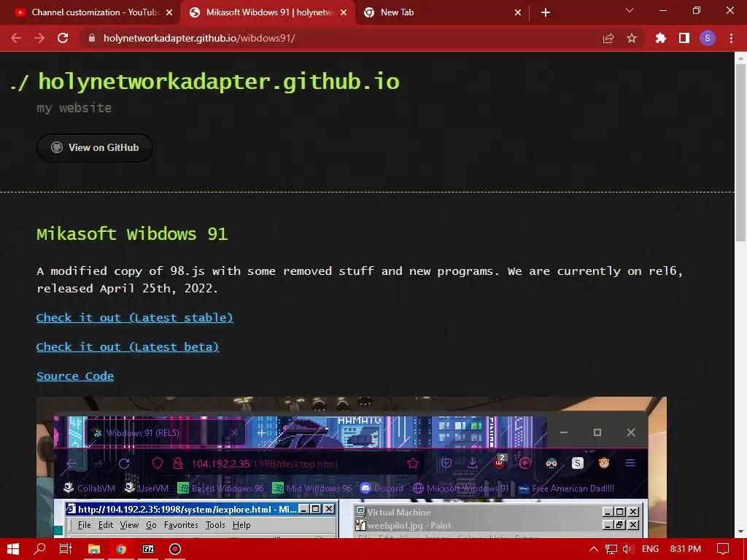Click the page vertical scrollbar thumb
This screenshot has height=560, width=747.
tap(740, 152)
